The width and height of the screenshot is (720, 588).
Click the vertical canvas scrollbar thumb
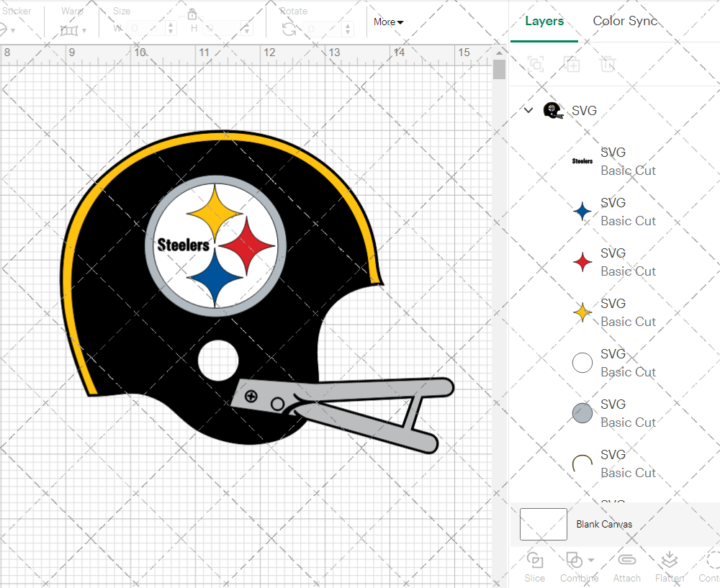(x=499, y=70)
